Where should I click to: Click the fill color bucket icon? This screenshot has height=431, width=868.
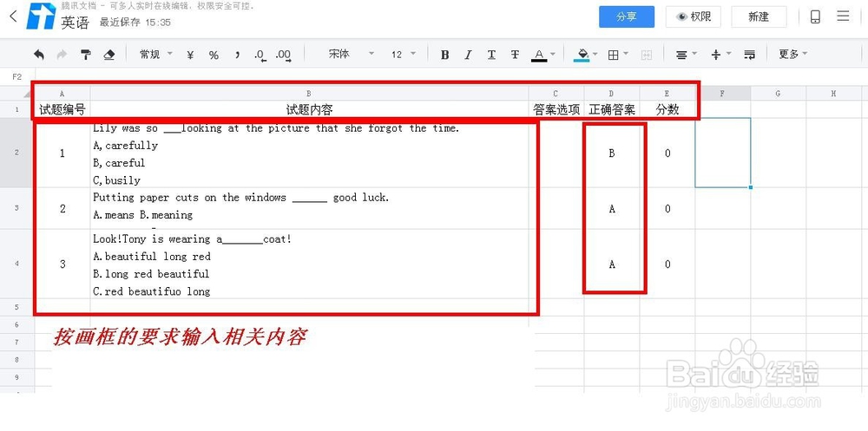[x=582, y=55]
